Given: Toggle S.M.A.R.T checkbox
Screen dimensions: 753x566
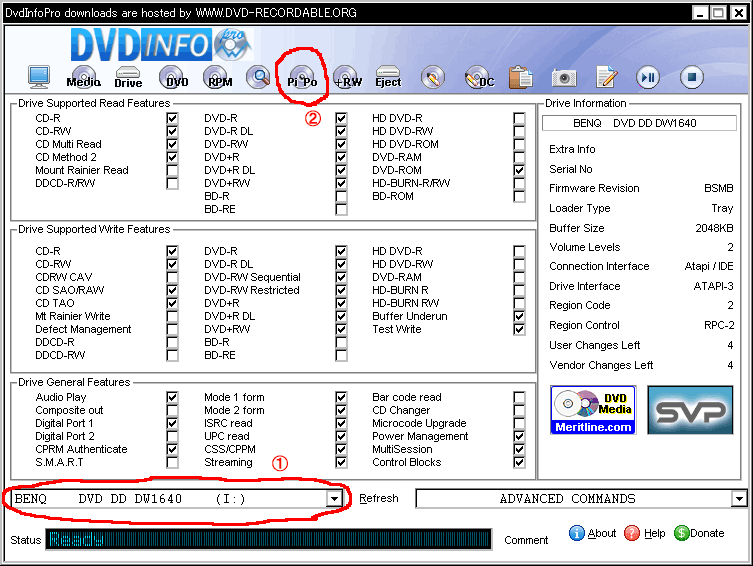Looking at the screenshot, I should 172,462.
